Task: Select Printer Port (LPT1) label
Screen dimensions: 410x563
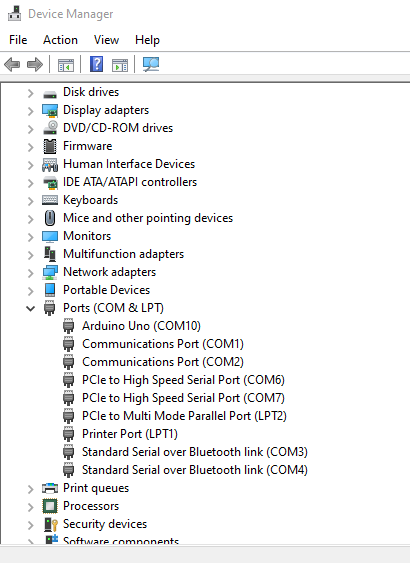Action: point(130,434)
